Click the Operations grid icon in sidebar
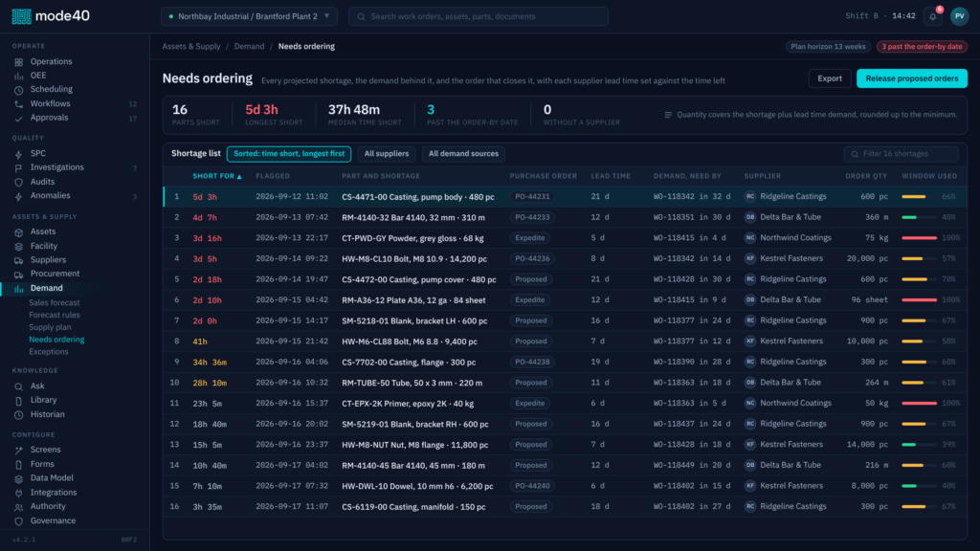 19,62
